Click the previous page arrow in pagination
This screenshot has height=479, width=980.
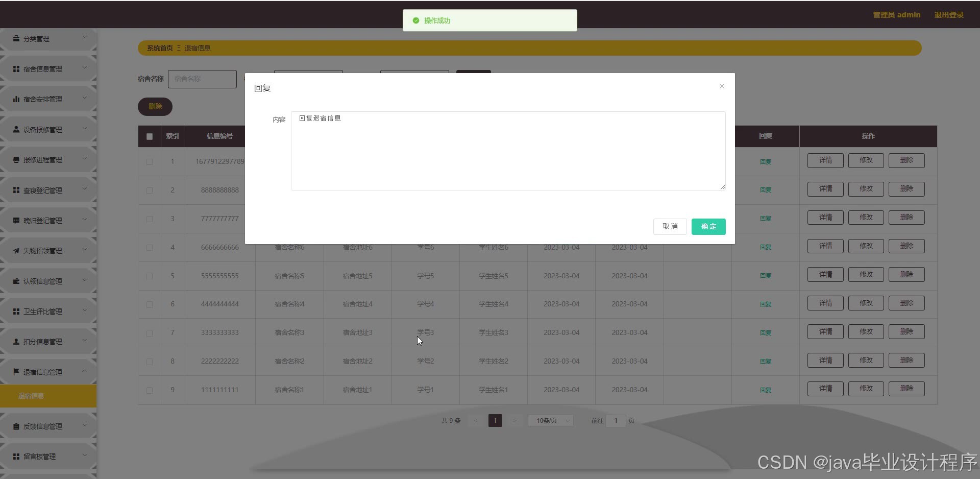[x=476, y=421]
